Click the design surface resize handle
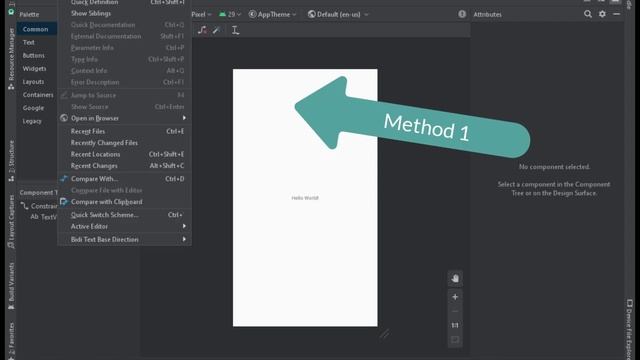This screenshot has height=360, width=640. click(384, 334)
